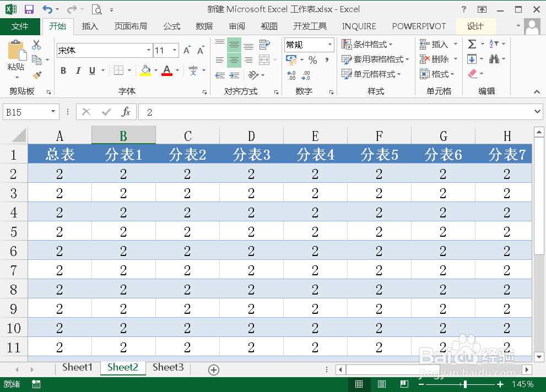
Task: Switch to Page Layout view in status bar
Action: (x=382, y=384)
